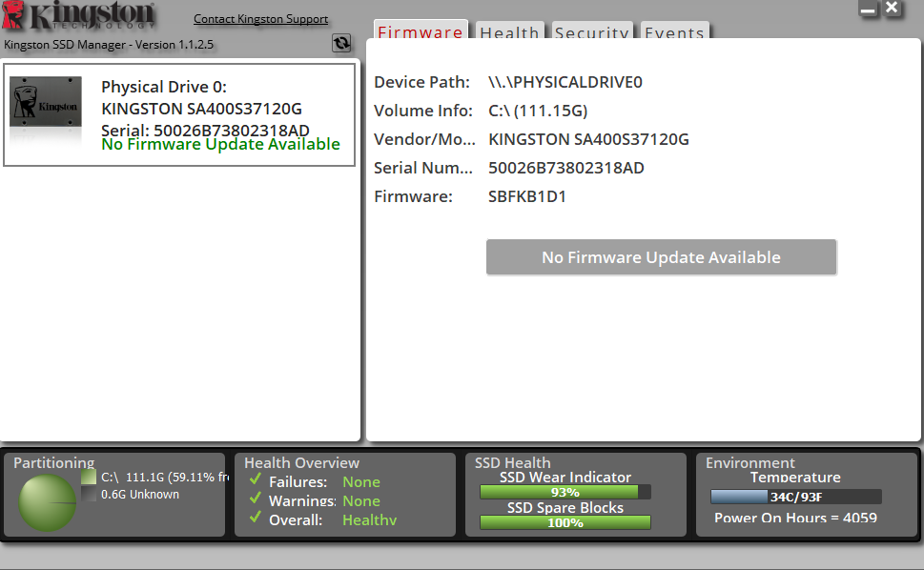Click the Failures checkmark icon
This screenshot has height=570, width=924.
click(256, 479)
